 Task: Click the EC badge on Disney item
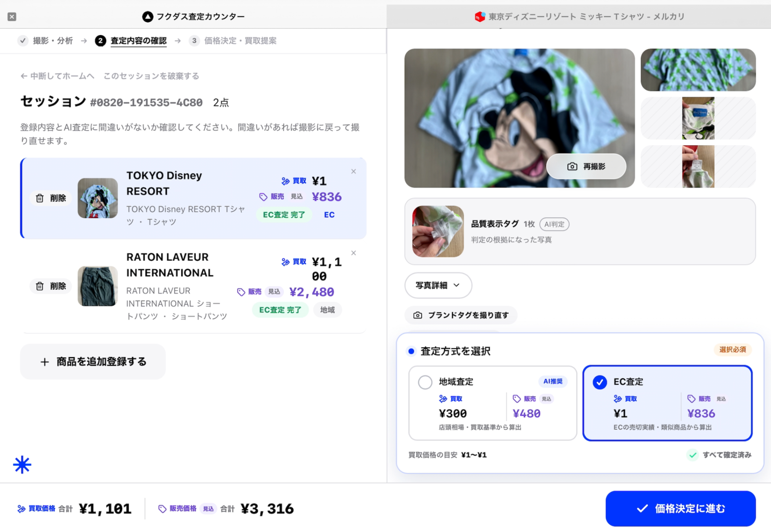pos(329,215)
